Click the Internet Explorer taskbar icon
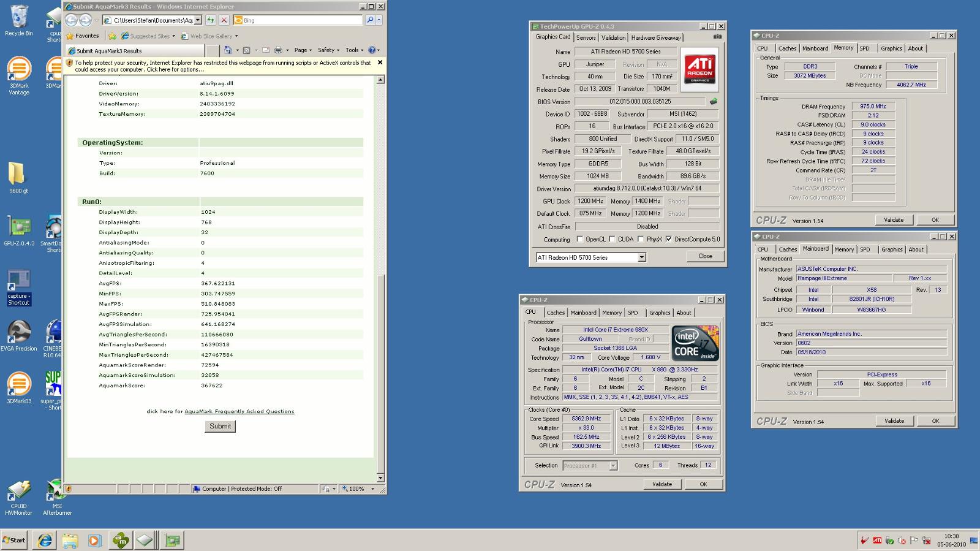 pos(45,540)
